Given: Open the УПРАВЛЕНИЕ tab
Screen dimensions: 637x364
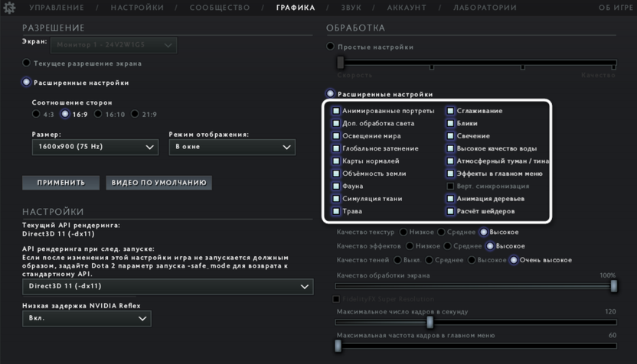Looking at the screenshot, I should pos(57,8).
